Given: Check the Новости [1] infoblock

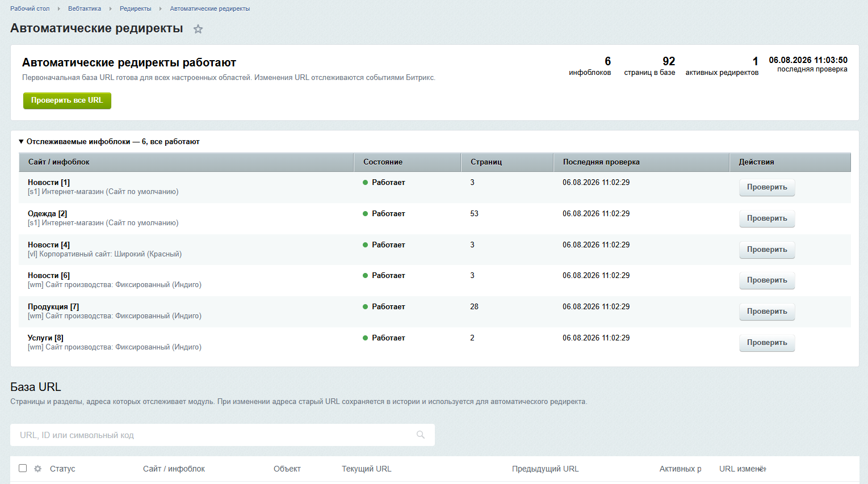Looking at the screenshot, I should click(x=767, y=187).
